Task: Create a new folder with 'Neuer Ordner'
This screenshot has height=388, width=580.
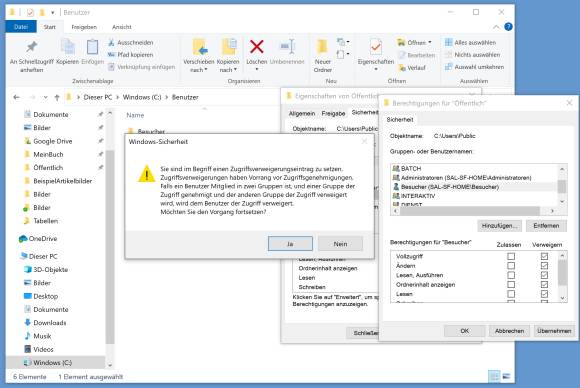Action: click(x=323, y=56)
